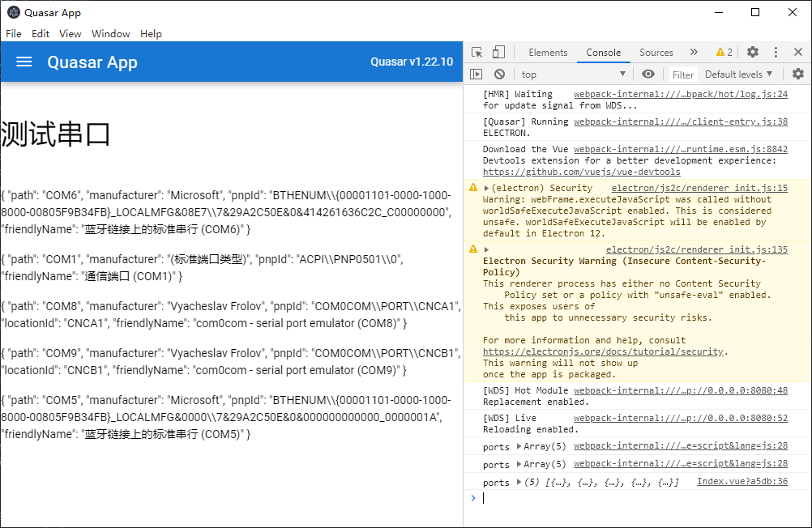Click the COM6 port entry text
812x528 pixels.
tap(226, 212)
